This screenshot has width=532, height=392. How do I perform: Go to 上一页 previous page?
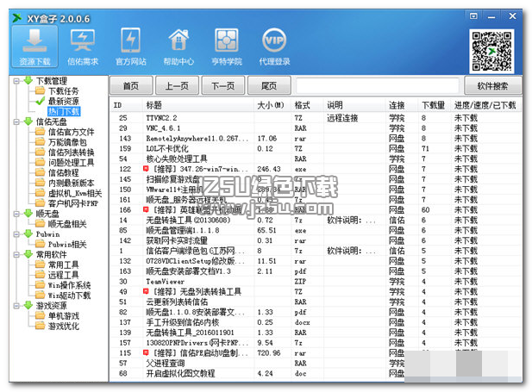pos(177,85)
